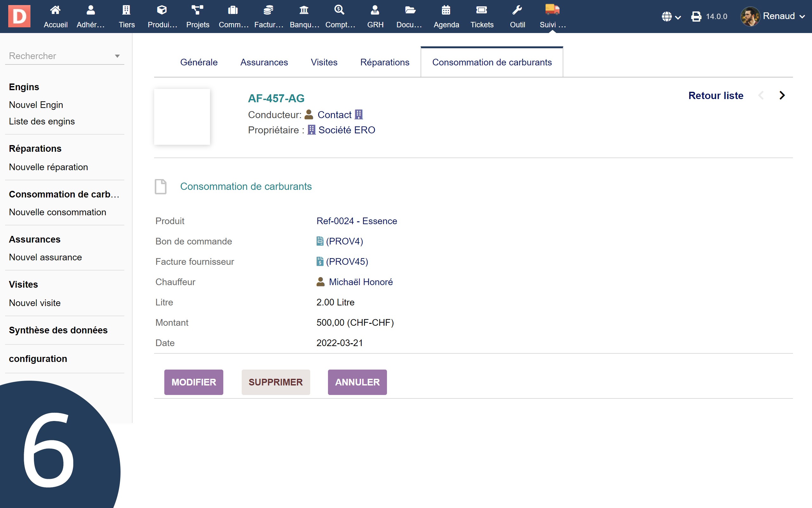Viewport: 812px width, 508px height.
Task: Click the empty vehicle photo thumbnail
Action: coord(182,117)
